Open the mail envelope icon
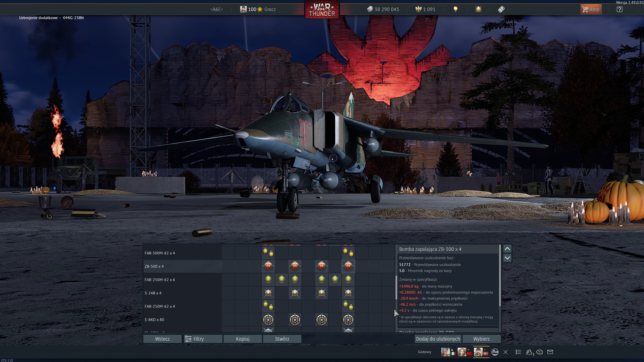This screenshot has height=362, width=644. point(550,352)
